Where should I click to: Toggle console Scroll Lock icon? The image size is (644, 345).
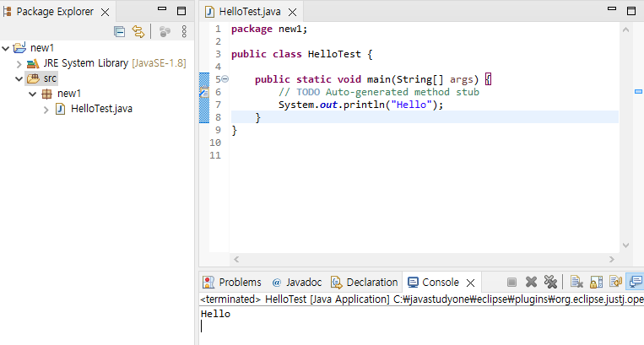(596, 282)
